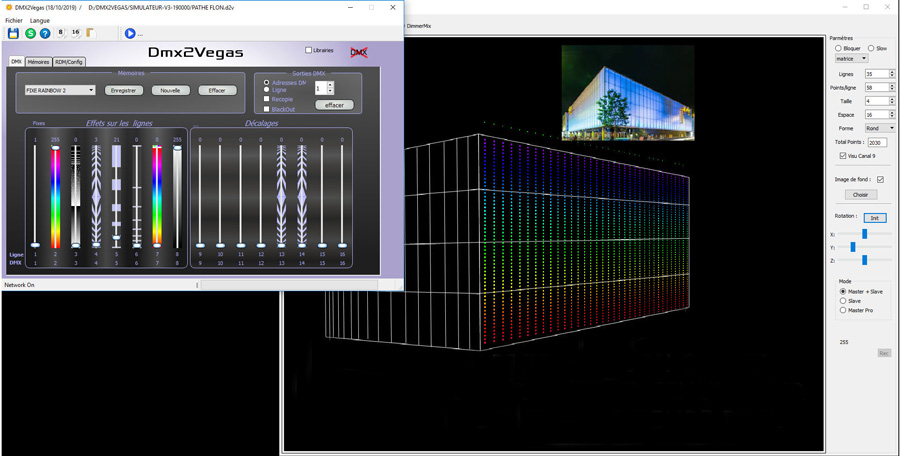This screenshot has height=456, width=900.
Task: Toggle the Recopie checkbox
Action: click(266, 99)
